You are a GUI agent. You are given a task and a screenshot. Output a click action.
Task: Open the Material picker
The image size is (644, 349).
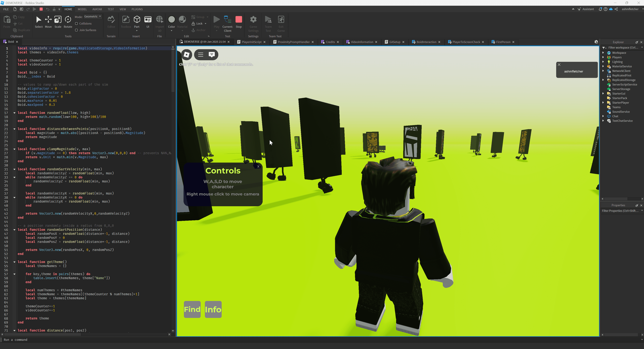[182, 22]
